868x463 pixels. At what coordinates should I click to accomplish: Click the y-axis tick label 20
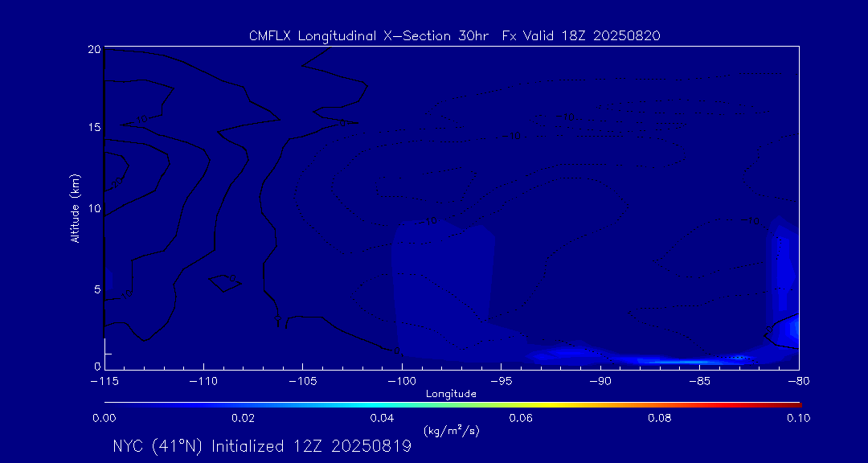pyautogui.click(x=94, y=49)
